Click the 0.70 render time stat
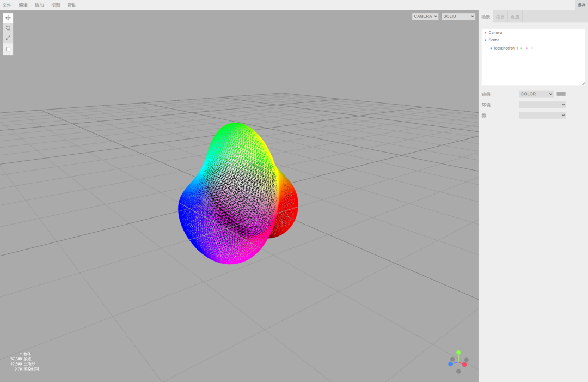The image size is (588, 382). click(18, 369)
